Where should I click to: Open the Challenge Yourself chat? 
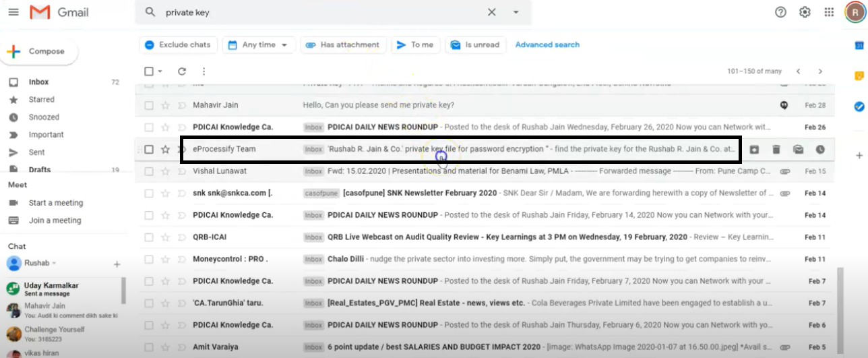pos(61,333)
